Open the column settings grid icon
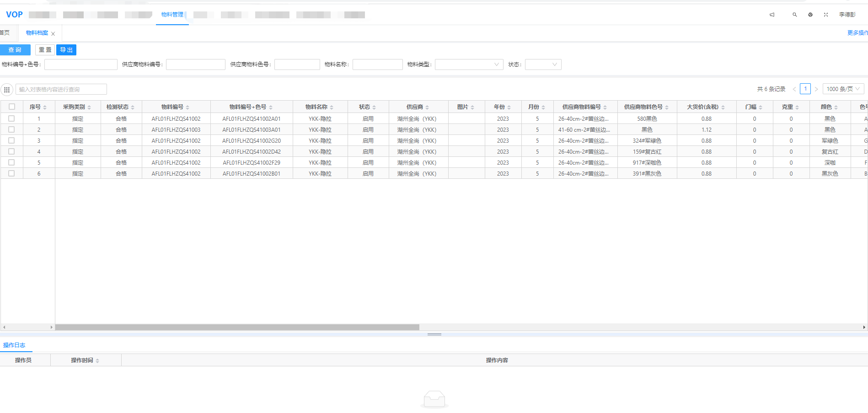This screenshot has height=413, width=868. pos(7,90)
